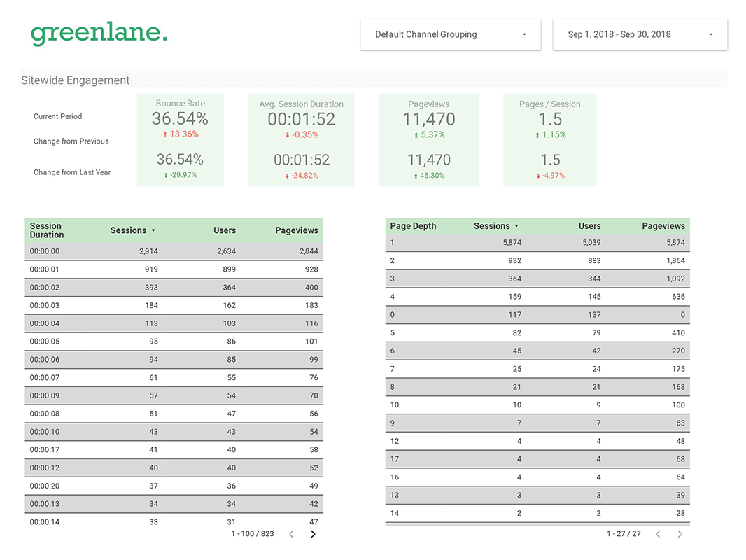Select the 00:00:02 session duration row
The width and height of the screenshot is (746, 560).
point(174,288)
